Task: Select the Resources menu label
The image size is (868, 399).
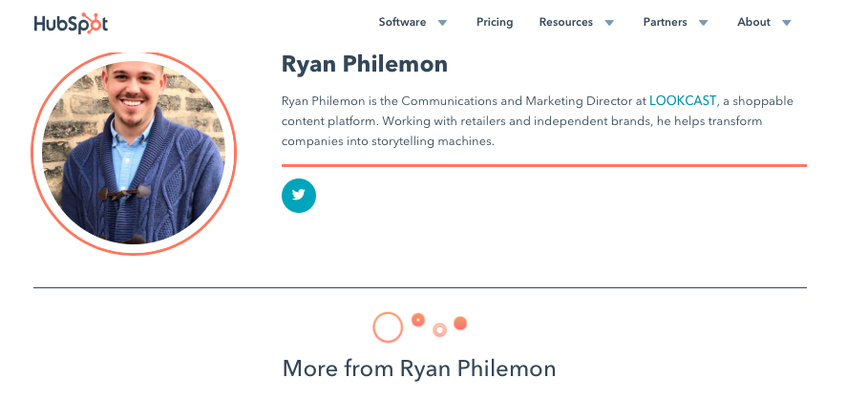Action: 565,22
